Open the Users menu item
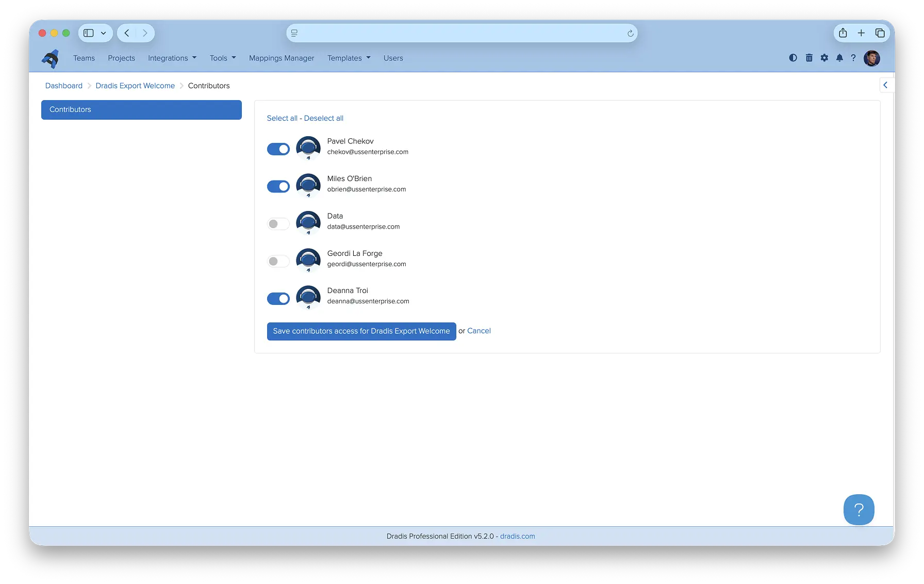The width and height of the screenshot is (924, 584). pyautogui.click(x=393, y=58)
